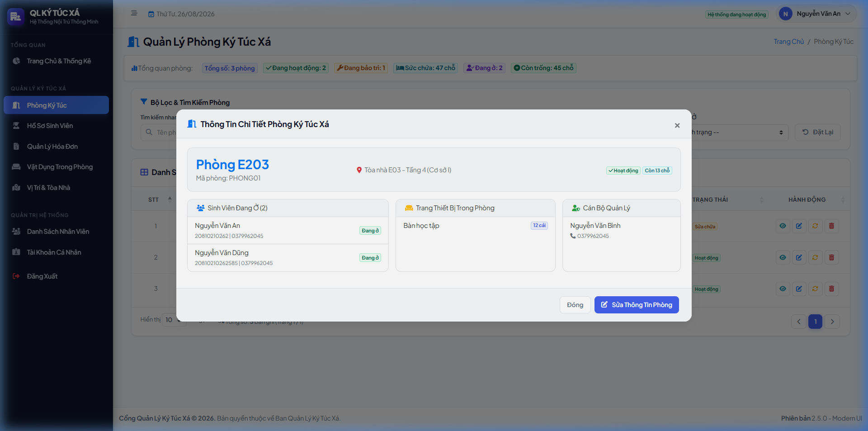Delete trash icon in row 3
Image resolution: width=868 pixels, height=431 pixels.
click(x=831, y=289)
